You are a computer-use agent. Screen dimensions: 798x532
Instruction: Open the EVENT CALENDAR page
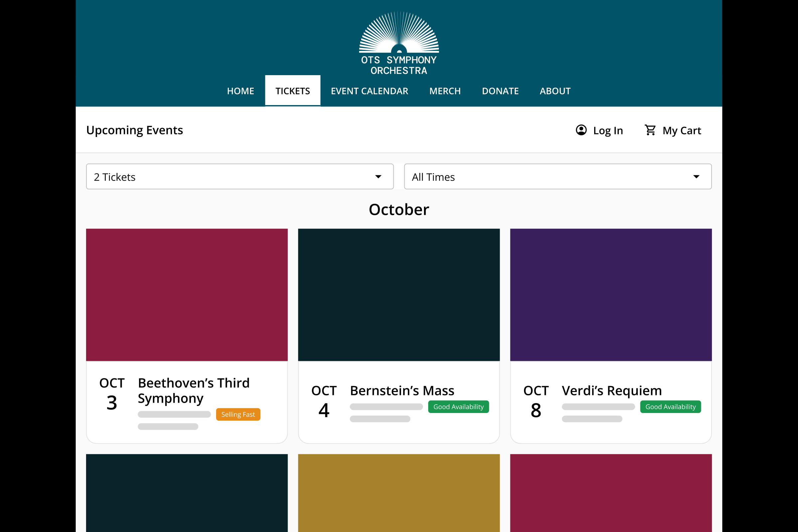[x=369, y=91]
